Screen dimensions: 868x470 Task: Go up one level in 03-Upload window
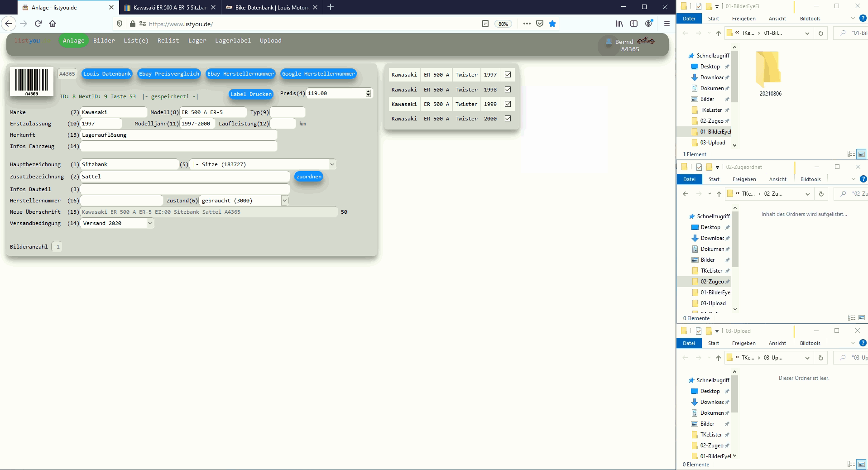719,358
